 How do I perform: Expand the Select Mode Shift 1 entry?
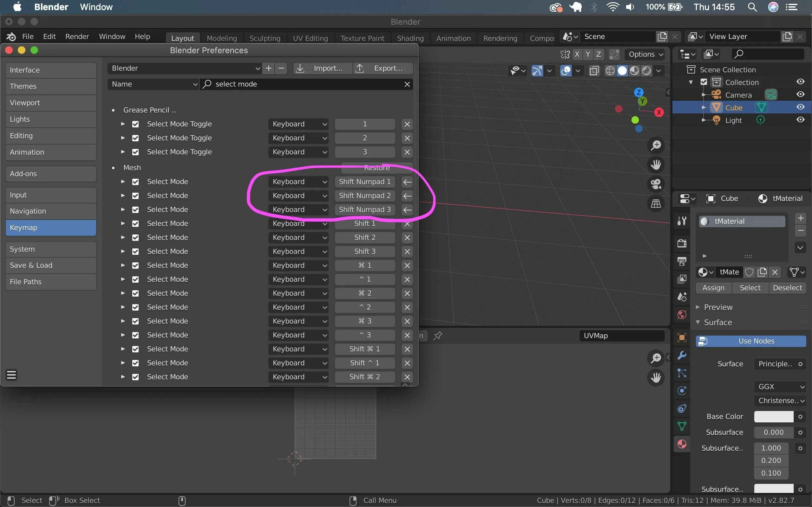coord(123,223)
